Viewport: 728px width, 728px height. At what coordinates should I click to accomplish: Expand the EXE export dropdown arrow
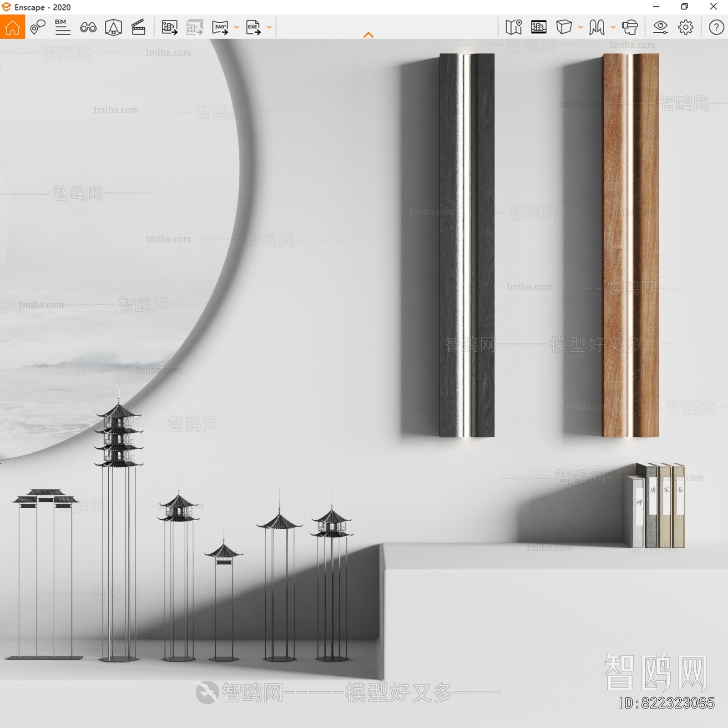click(269, 27)
